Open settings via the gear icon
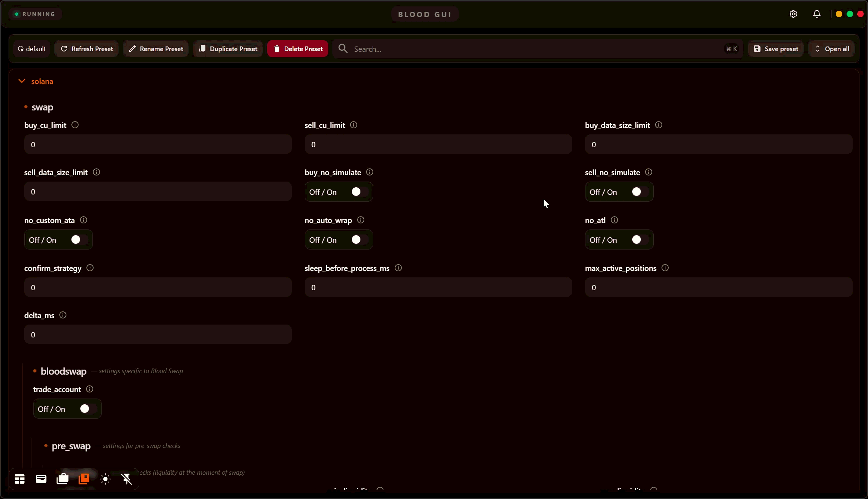This screenshot has height=499, width=868. 793,14
